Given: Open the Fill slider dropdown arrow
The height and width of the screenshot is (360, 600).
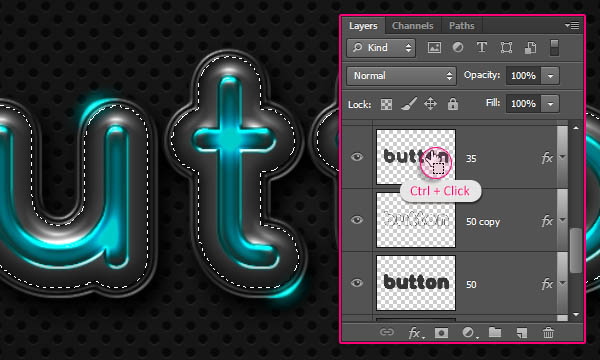Looking at the screenshot, I should pyautogui.click(x=550, y=104).
